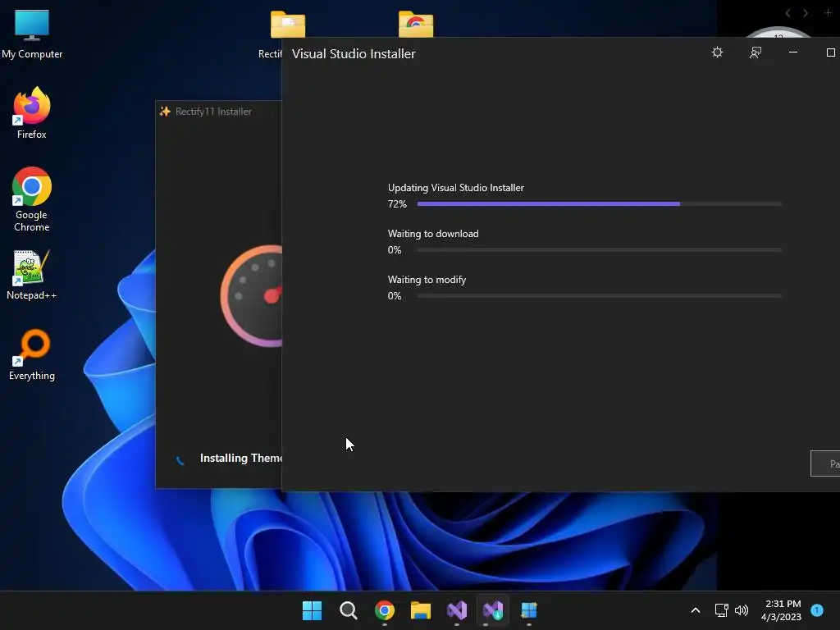Select the Google Chrome desktop shortcut

point(32,199)
